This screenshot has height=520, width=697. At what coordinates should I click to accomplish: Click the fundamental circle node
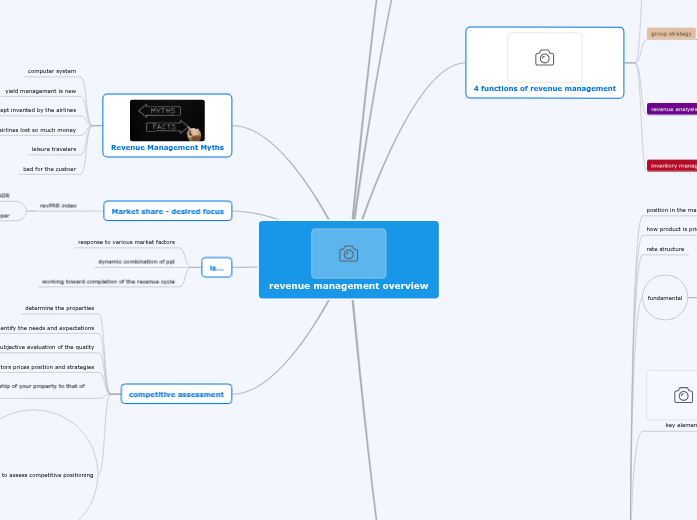pyautogui.click(x=665, y=298)
